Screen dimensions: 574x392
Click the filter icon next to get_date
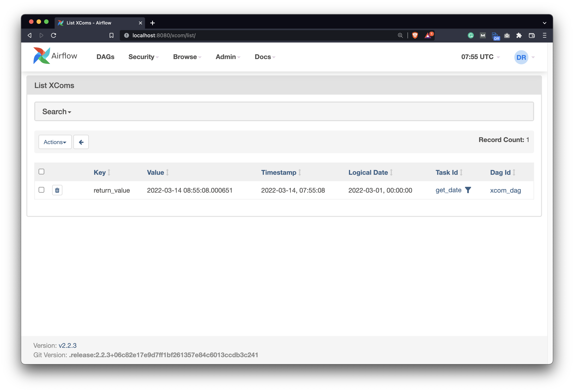[x=468, y=190]
